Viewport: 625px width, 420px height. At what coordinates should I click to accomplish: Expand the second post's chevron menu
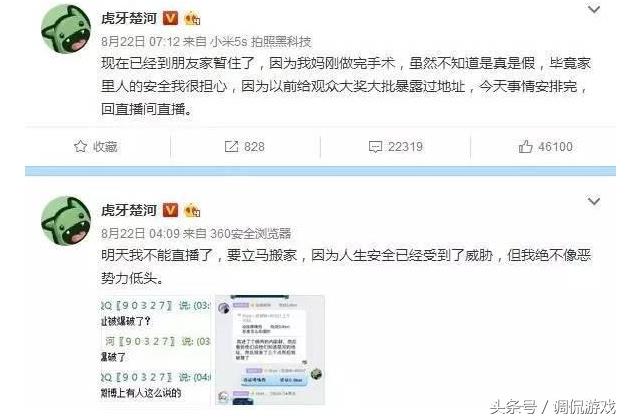pyautogui.click(x=594, y=201)
